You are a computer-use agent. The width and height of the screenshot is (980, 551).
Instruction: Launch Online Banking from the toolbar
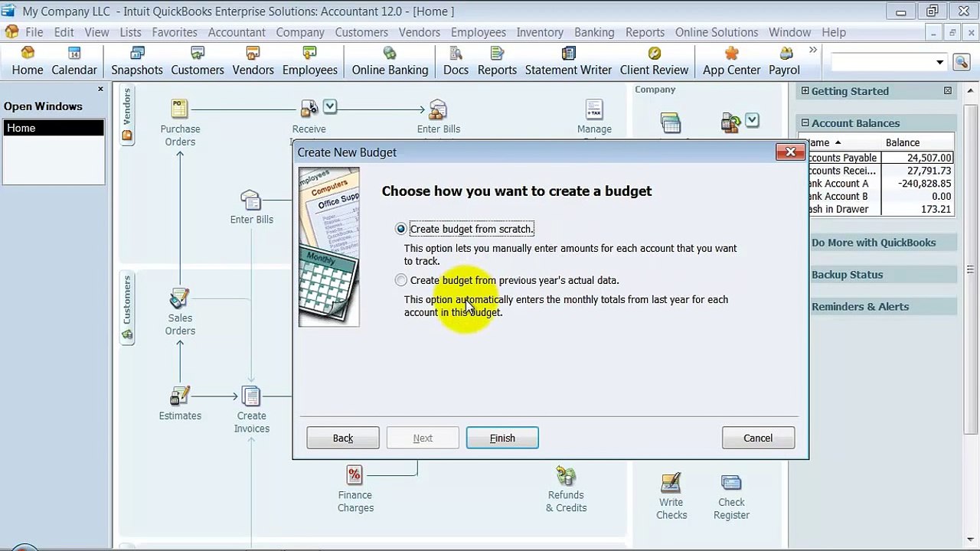tap(390, 61)
